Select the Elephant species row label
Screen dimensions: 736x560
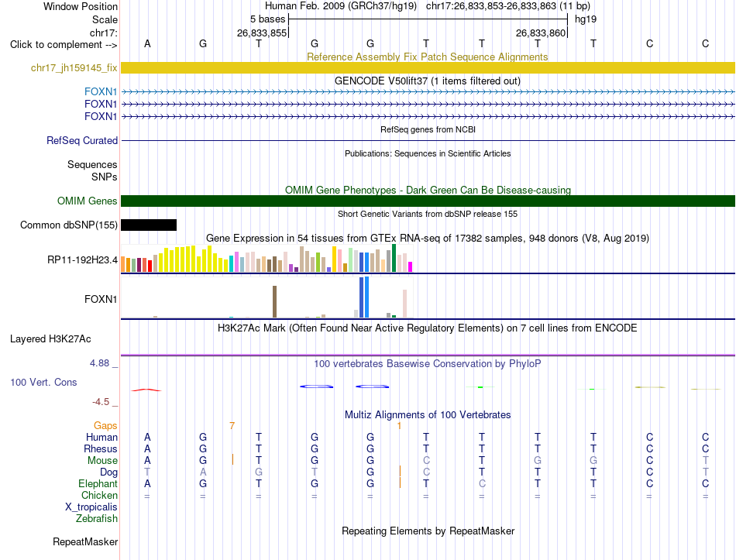[98, 483]
